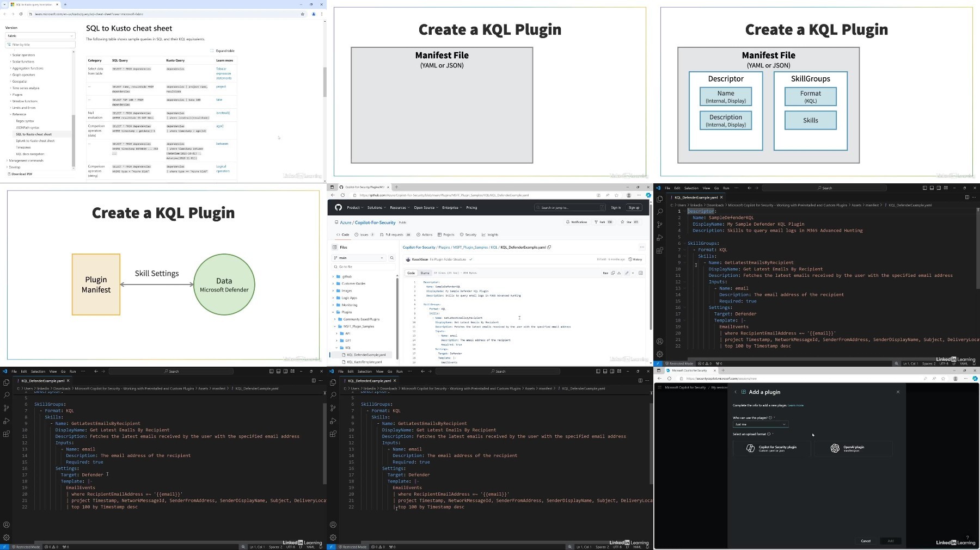Split editor icon in VS Code with Descriptor highlighted
980x550 pixels.
967,197
